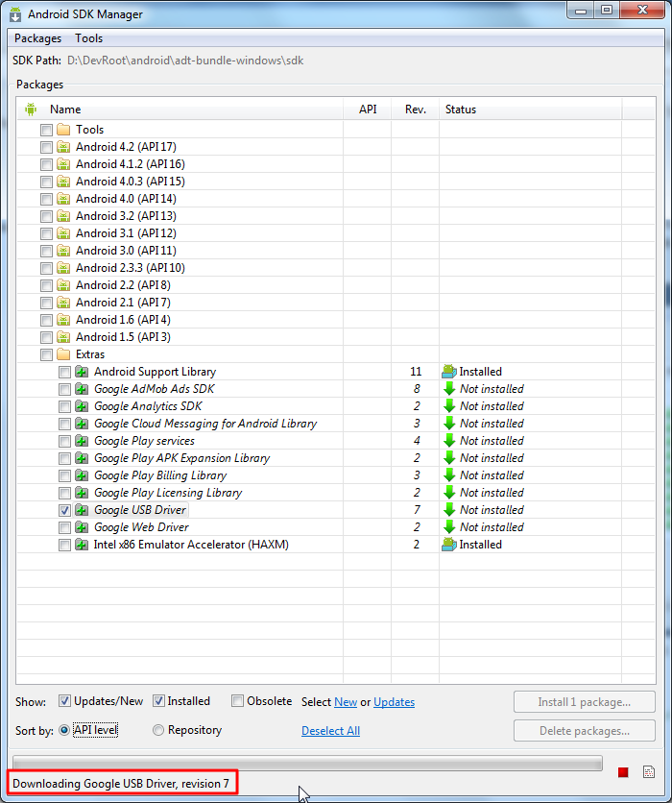Check the Google Web Driver checkbox

pos(64,527)
